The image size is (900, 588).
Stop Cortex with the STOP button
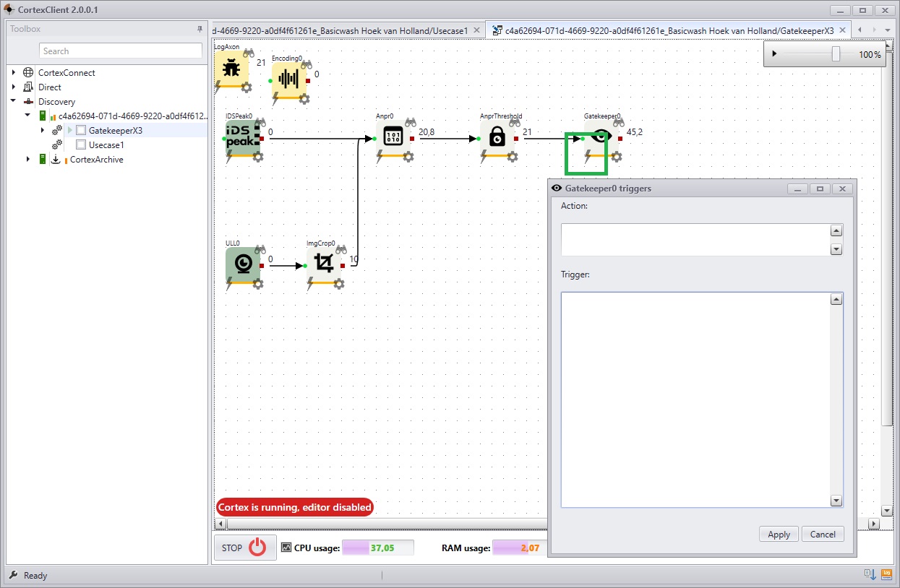click(x=245, y=548)
